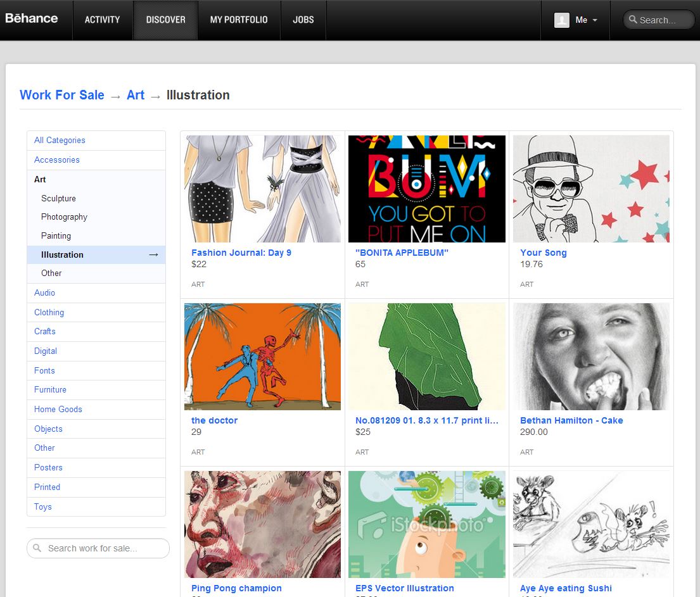The height and width of the screenshot is (597, 700).
Task: Click the ART tag under Fashion Journal
Action: [x=198, y=284]
